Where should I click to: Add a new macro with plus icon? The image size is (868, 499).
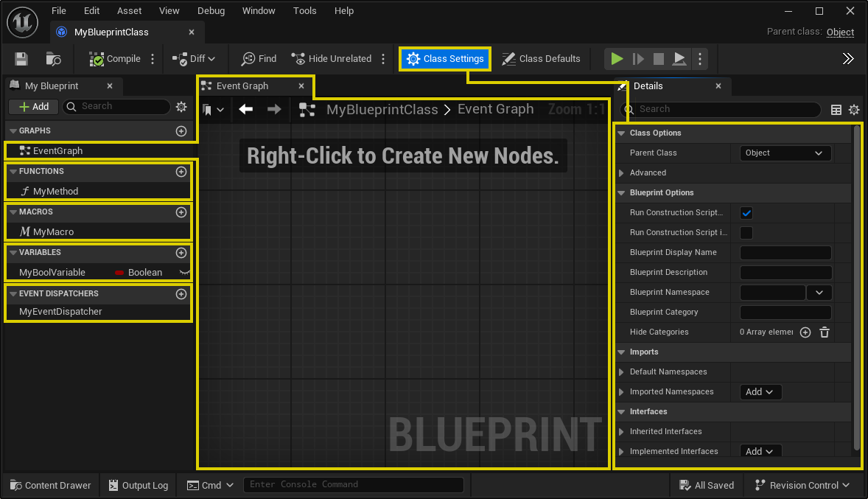pos(181,212)
